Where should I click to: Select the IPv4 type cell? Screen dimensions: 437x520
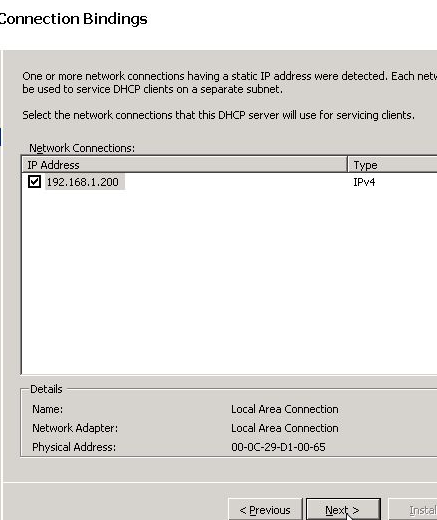click(x=364, y=182)
